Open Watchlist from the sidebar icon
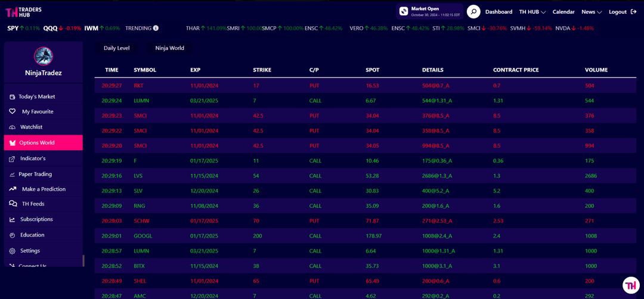Viewport: 644px width, 299px height. point(13,127)
